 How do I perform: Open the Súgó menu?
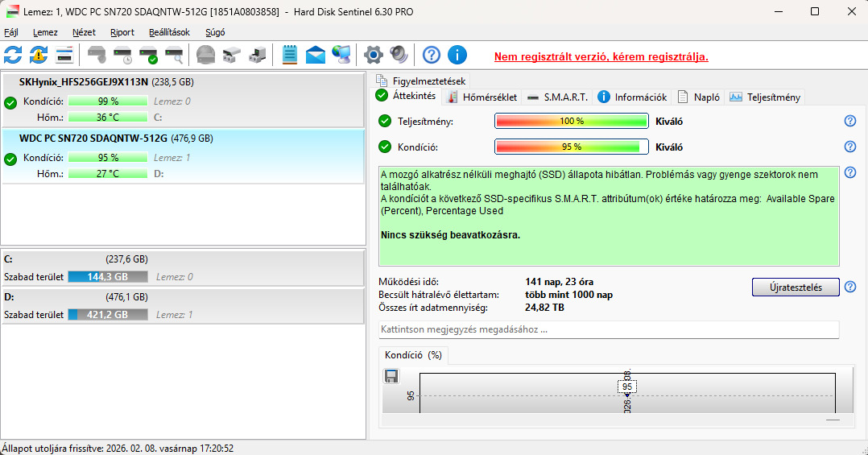pos(215,32)
